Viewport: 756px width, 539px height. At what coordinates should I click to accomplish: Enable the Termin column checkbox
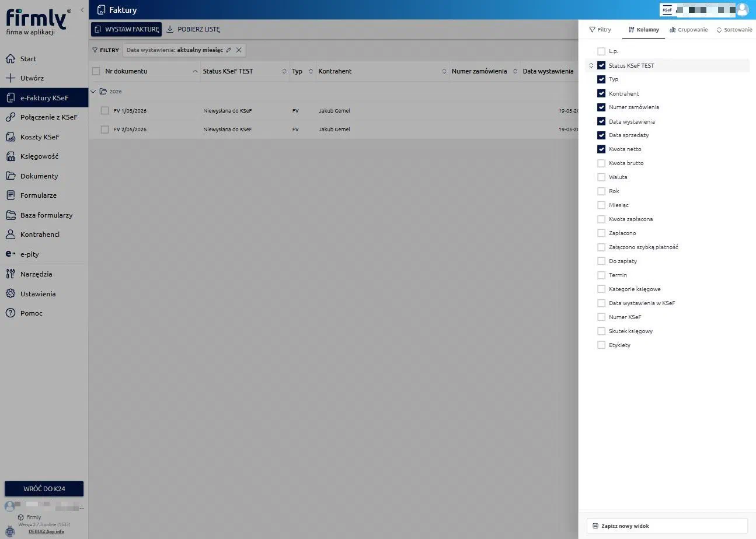[x=601, y=275]
